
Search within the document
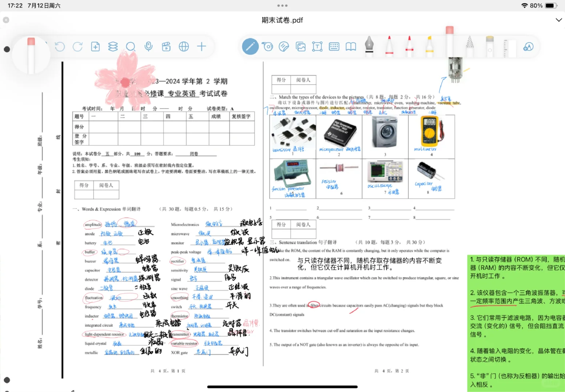pos(131,46)
